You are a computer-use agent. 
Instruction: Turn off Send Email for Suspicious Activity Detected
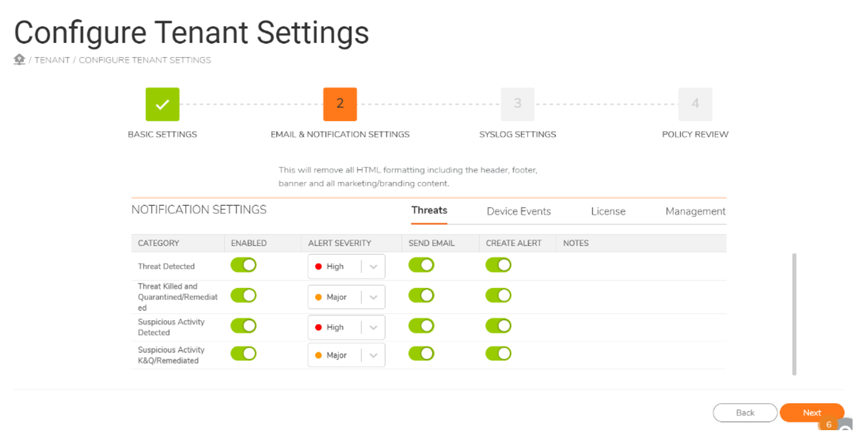421,326
